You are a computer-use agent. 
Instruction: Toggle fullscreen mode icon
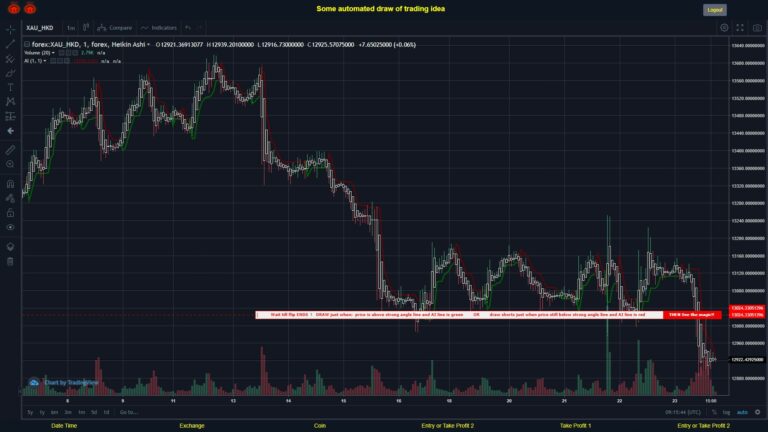740,28
